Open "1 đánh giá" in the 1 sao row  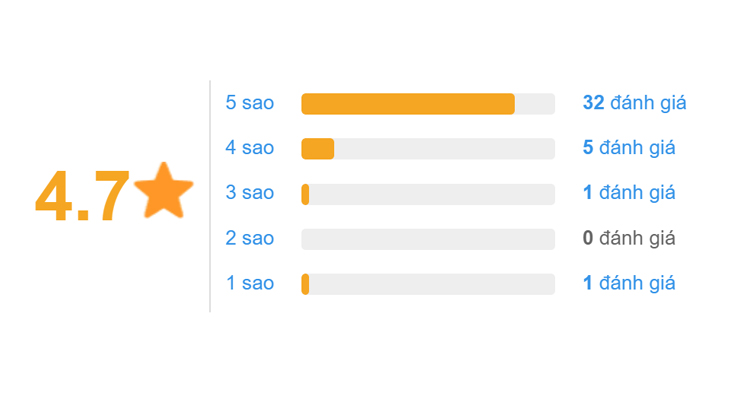coord(629,283)
